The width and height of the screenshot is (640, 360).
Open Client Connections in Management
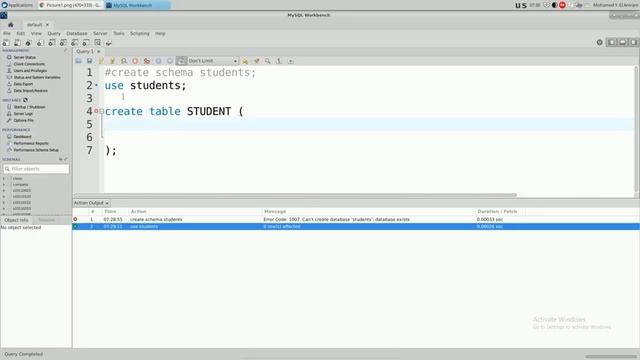(29, 64)
